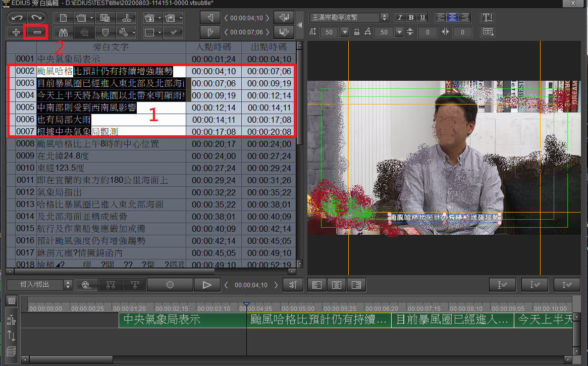The width and height of the screenshot is (588, 366).
Task: Click the font size lock icon
Action: point(357,32)
